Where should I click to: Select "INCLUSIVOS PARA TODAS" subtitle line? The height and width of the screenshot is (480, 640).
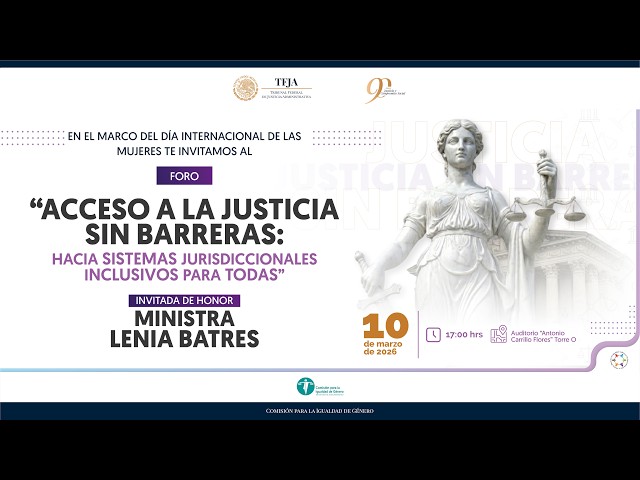click(184, 275)
